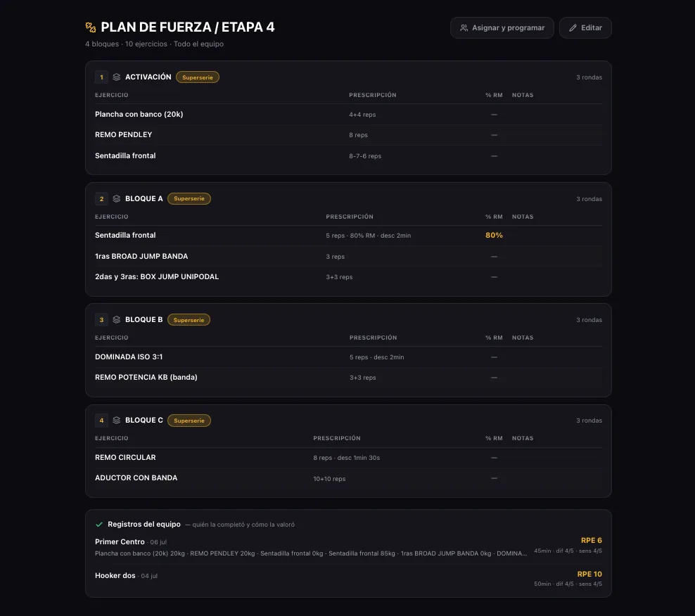The width and height of the screenshot is (695, 616).
Task: Click block number 3 badge
Action: [101, 319]
